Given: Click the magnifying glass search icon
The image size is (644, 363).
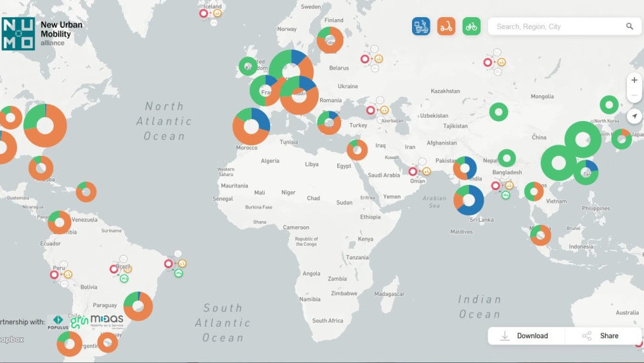Looking at the screenshot, I should click(x=630, y=27).
